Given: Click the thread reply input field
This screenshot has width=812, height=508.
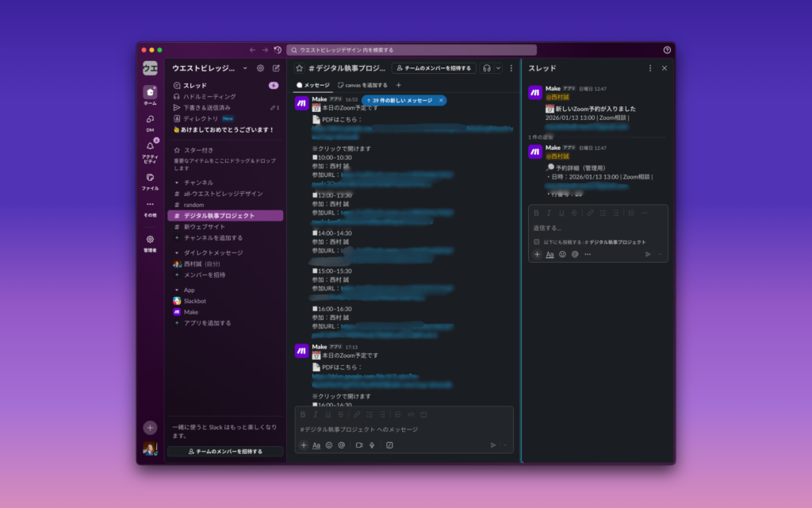Looking at the screenshot, I should click(x=598, y=228).
